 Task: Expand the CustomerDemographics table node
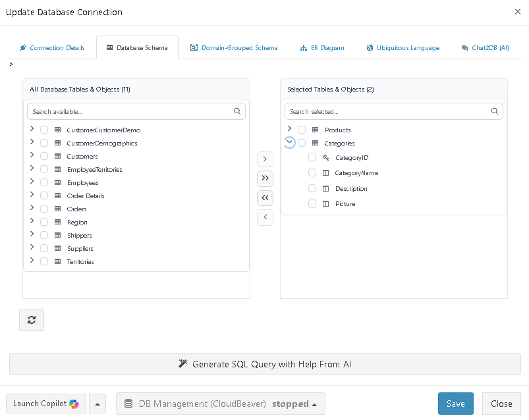pos(32,142)
